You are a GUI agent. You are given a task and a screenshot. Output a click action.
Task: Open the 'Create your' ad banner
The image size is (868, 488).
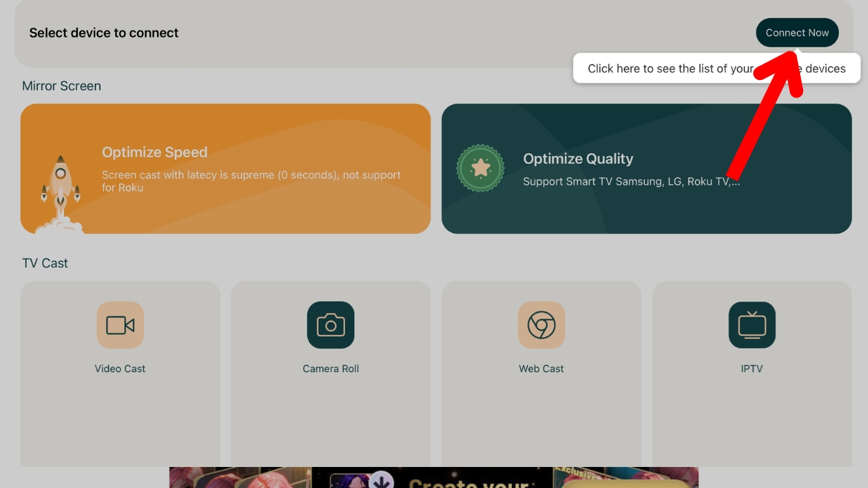(x=468, y=480)
